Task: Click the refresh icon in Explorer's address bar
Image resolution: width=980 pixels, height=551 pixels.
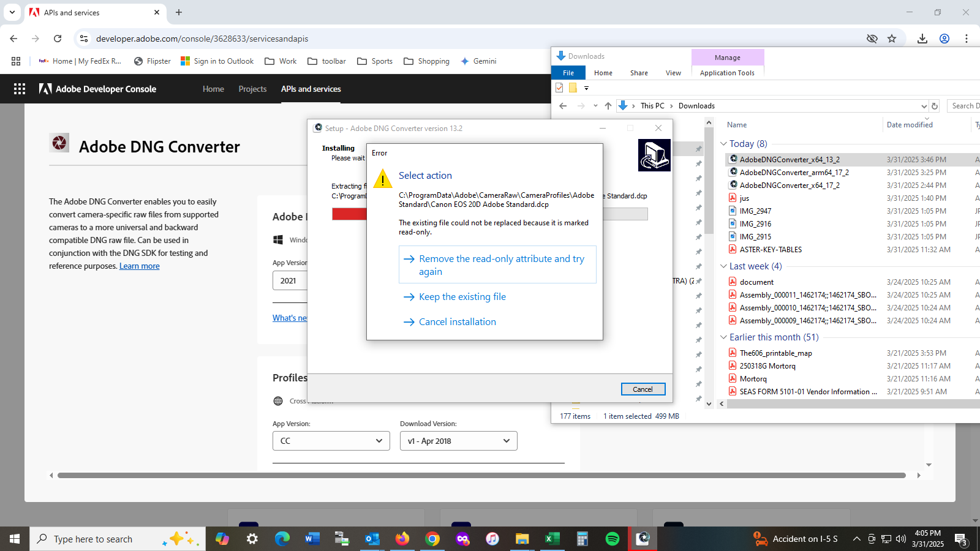Action: [x=935, y=105]
